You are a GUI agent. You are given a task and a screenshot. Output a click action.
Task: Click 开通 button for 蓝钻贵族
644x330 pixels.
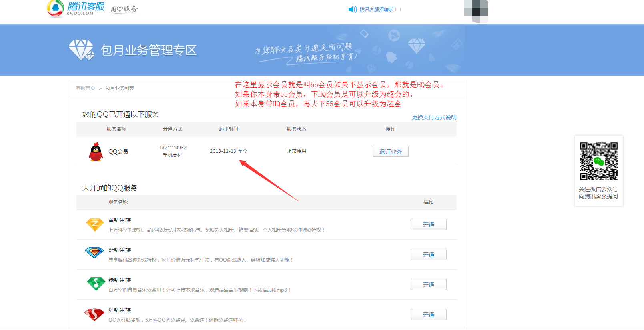(x=429, y=254)
